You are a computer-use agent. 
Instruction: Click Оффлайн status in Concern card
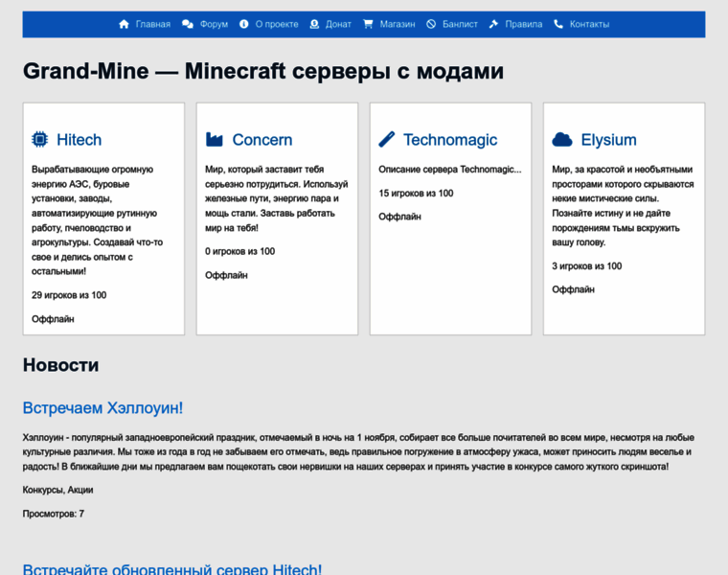227,275
